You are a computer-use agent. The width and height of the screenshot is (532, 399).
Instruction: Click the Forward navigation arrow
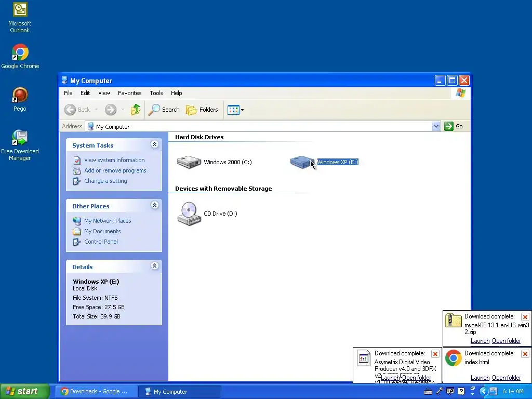click(x=111, y=110)
